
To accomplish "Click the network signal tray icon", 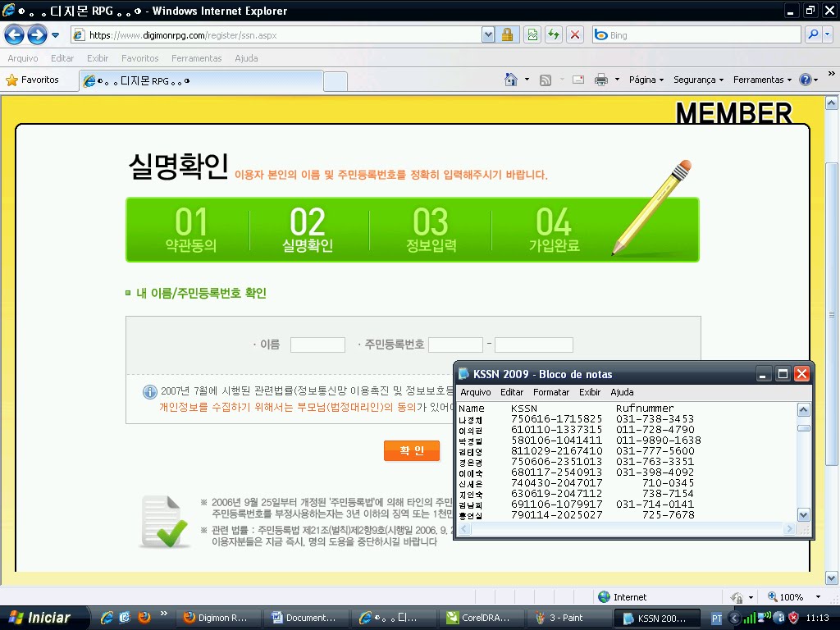I will [749, 619].
